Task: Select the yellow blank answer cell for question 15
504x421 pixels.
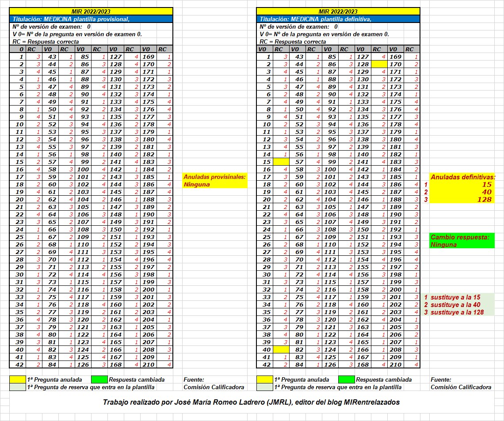Action: (x=281, y=162)
